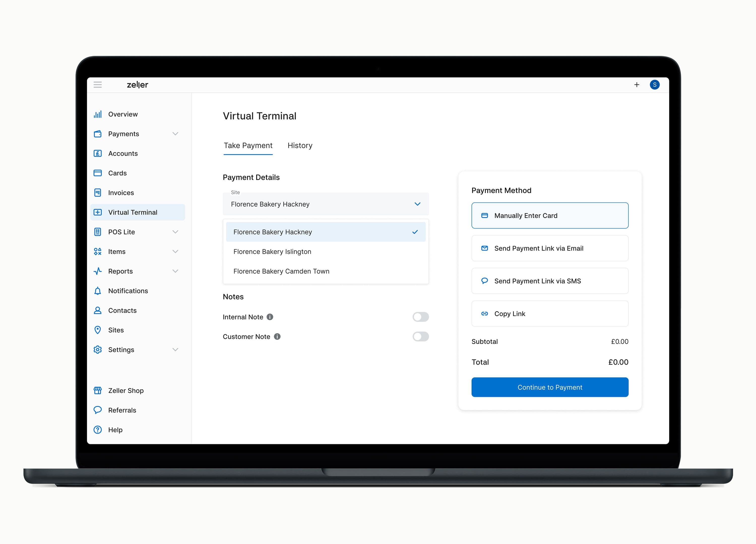This screenshot has width=756, height=544.
Task: Expand the POS Lite submenu chevron
Action: (175, 232)
